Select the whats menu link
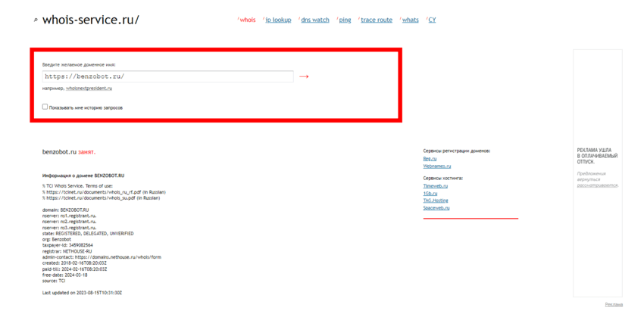Viewport: 644px width, 320px height. pos(411,20)
